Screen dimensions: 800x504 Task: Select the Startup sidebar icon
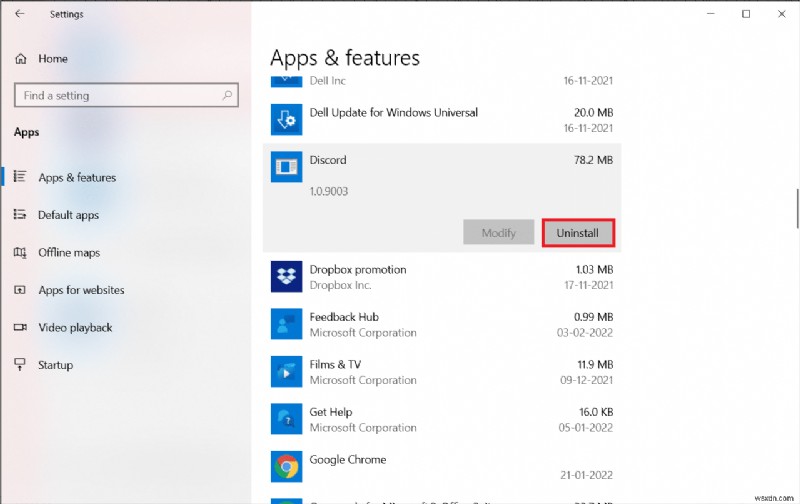tap(19, 364)
